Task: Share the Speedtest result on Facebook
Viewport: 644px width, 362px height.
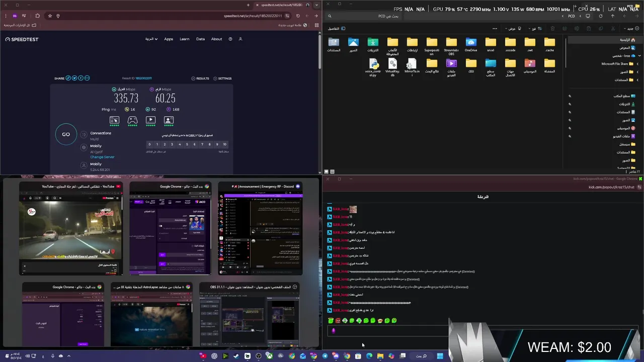Action: coord(80,78)
